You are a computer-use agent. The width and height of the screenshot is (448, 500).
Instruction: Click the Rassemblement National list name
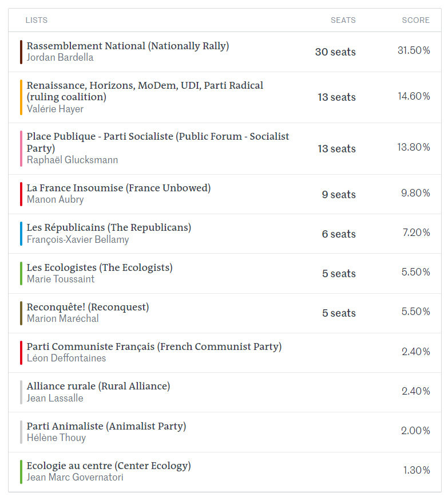click(x=128, y=46)
